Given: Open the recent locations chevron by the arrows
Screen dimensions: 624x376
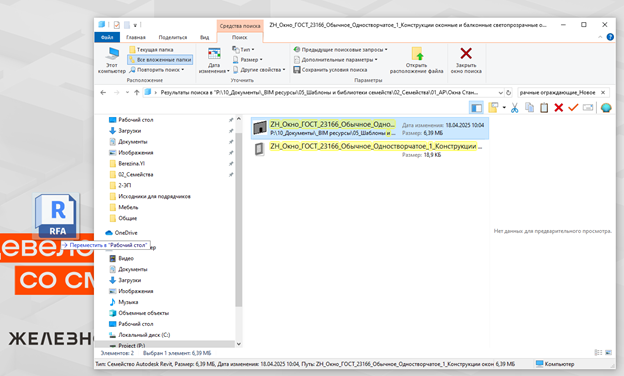Looking at the screenshot, I should click(x=127, y=92).
